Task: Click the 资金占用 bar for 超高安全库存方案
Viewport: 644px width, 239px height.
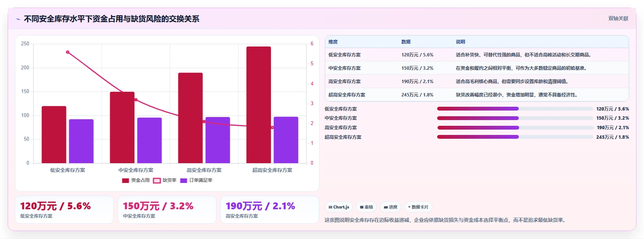Action: pos(258,105)
